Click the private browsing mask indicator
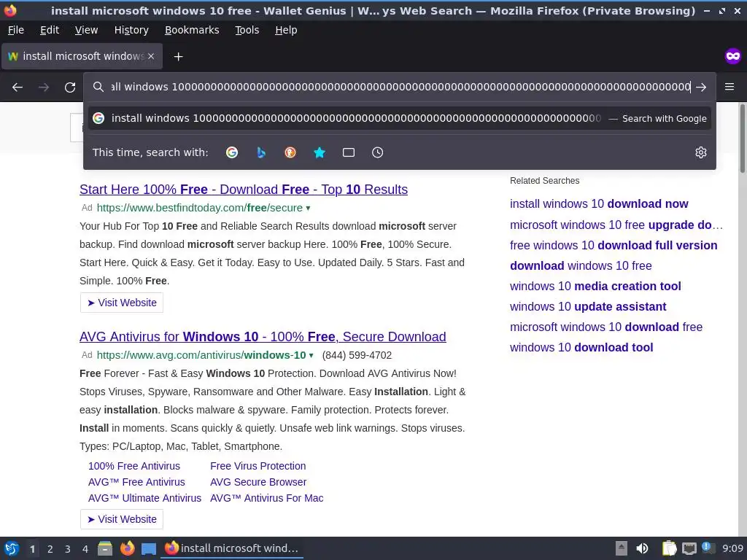This screenshot has width=747, height=560. point(732,56)
